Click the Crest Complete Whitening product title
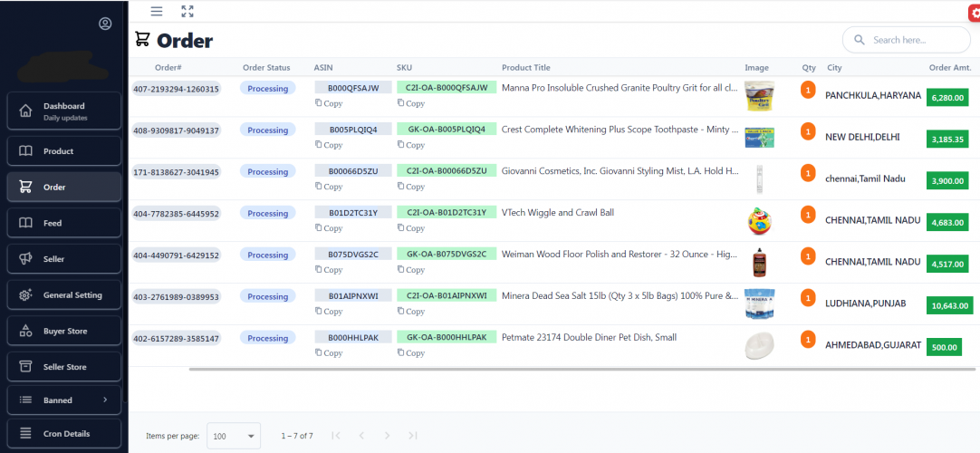The width and height of the screenshot is (980, 453). pos(620,130)
